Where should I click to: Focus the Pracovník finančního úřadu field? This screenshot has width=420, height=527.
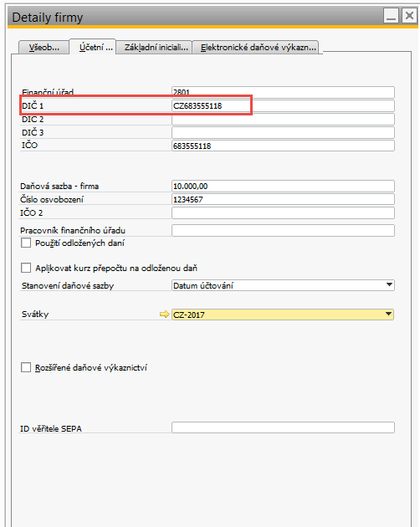click(283, 230)
